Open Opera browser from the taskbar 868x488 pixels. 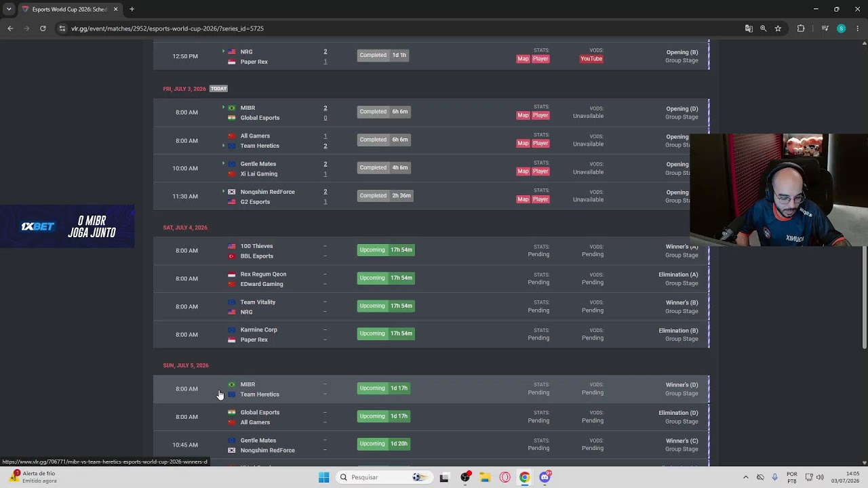point(505,477)
